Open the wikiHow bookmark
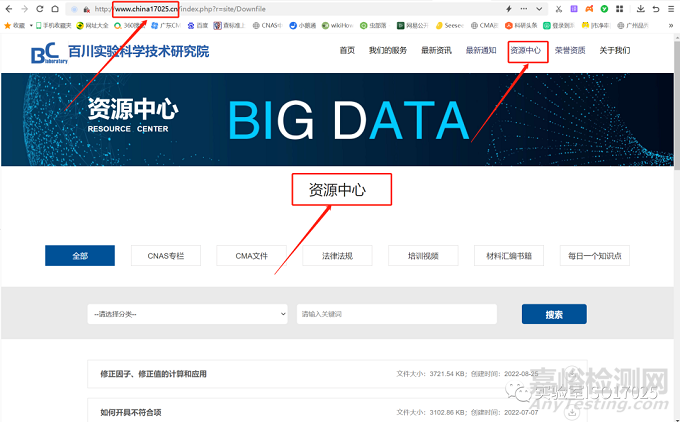Viewport: 680px width, 422px height. pos(337,26)
